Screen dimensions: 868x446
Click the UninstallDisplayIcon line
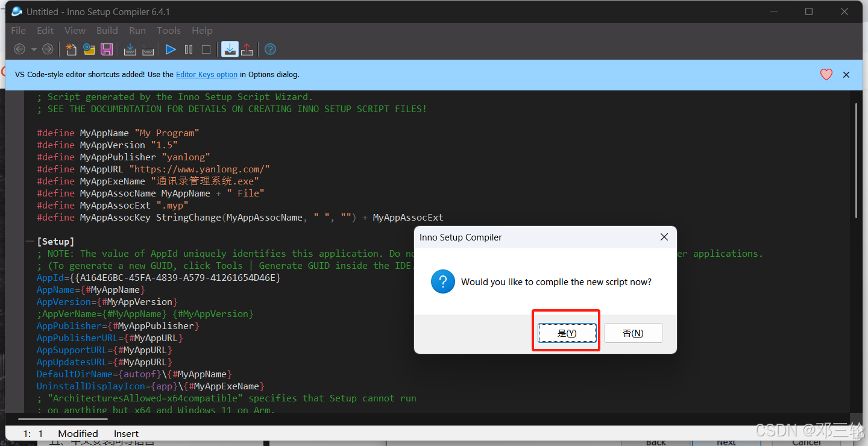click(x=151, y=386)
